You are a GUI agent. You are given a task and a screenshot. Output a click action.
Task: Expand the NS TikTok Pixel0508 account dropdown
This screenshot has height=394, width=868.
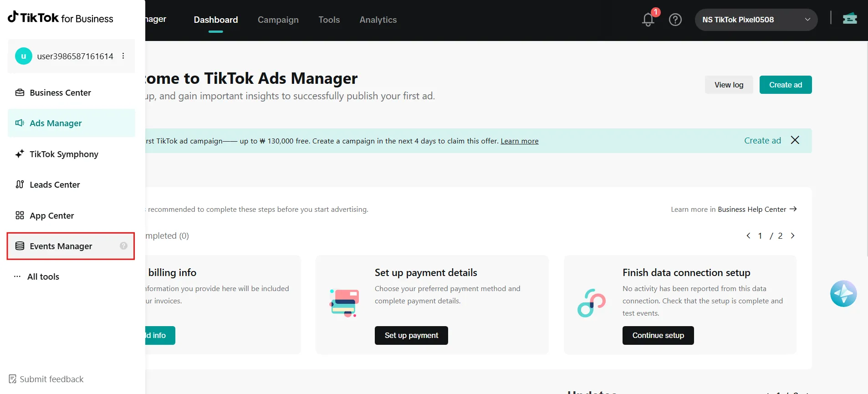pos(756,20)
